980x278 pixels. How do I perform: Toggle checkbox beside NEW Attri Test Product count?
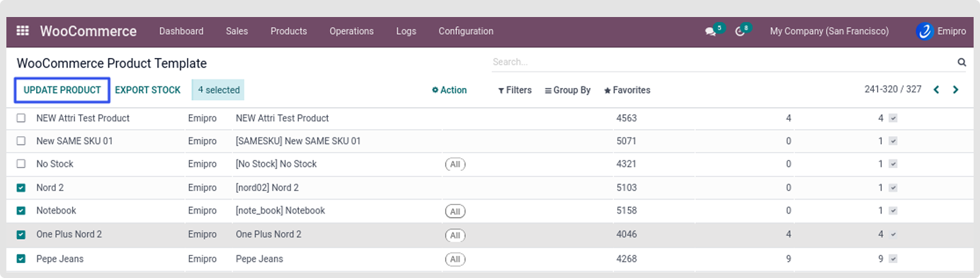(x=893, y=118)
